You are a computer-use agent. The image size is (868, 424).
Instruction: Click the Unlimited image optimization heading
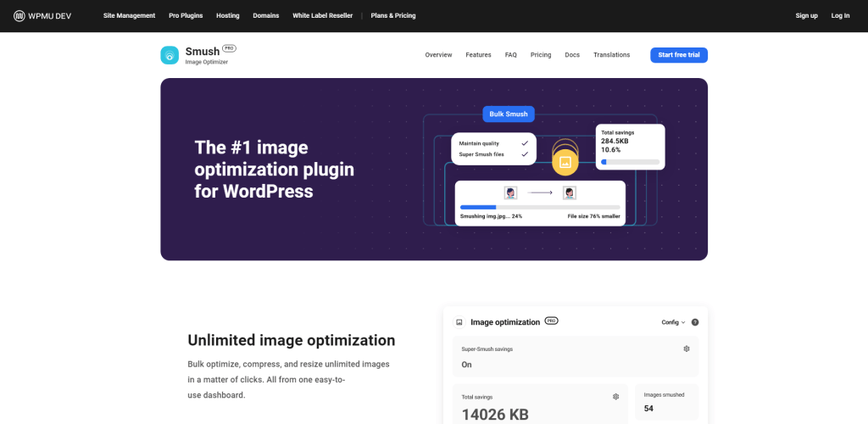pos(292,340)
